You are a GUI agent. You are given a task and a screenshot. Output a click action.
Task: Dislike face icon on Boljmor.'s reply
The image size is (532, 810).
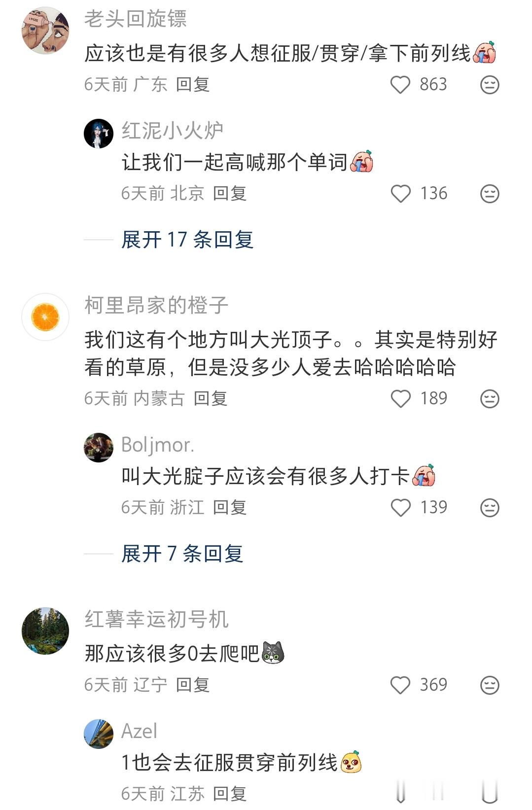tap(490, 508)
